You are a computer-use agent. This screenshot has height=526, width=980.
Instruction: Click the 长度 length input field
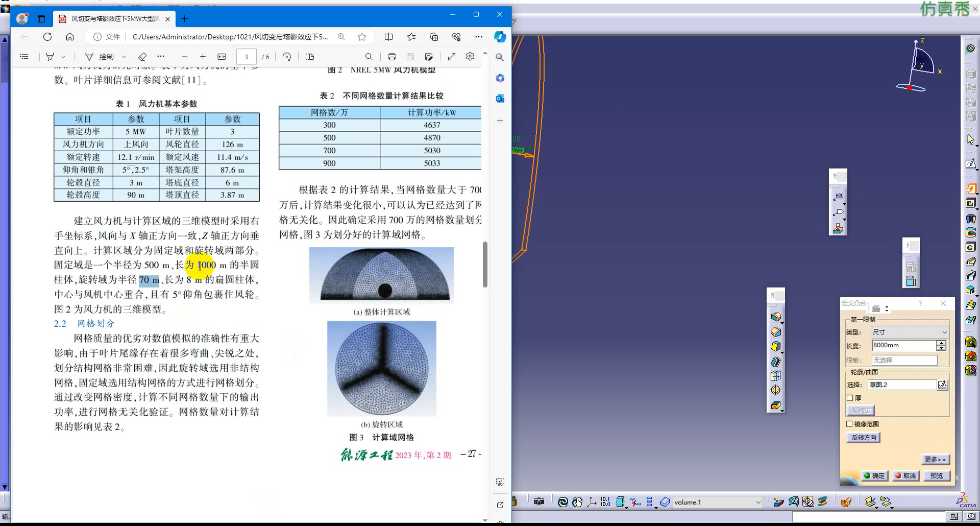(904, 345)
